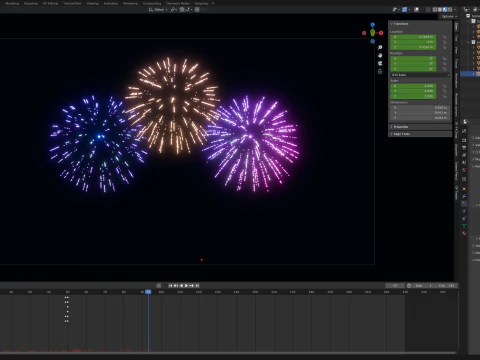Select rendered viewport shading
This screenshot has width=480, height=360.
tap(450, 9)
